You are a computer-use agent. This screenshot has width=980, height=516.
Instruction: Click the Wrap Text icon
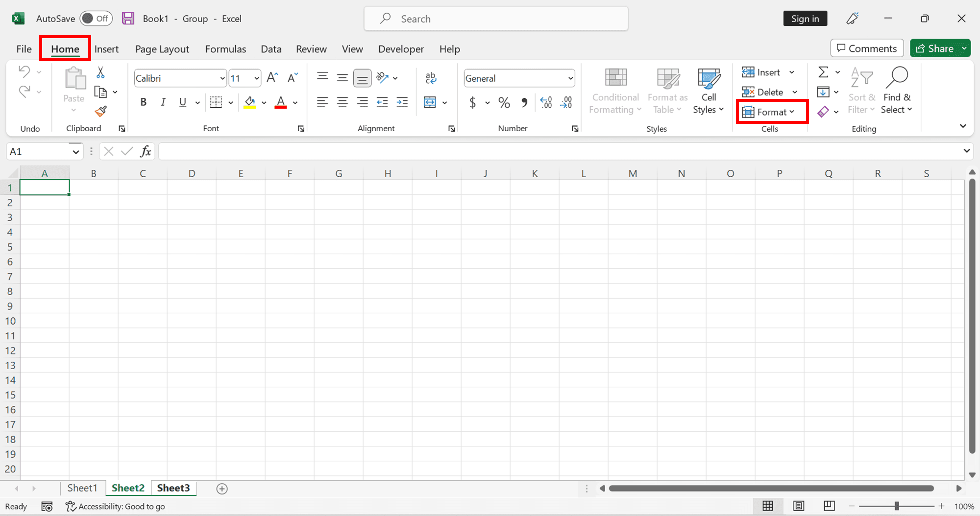[x=431, y=77]
